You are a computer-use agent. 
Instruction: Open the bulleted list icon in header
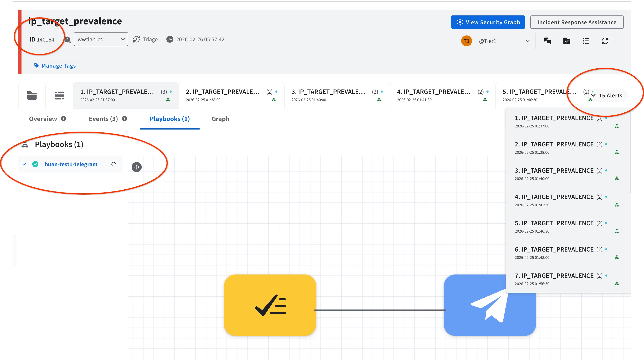(x=586, y=41)
